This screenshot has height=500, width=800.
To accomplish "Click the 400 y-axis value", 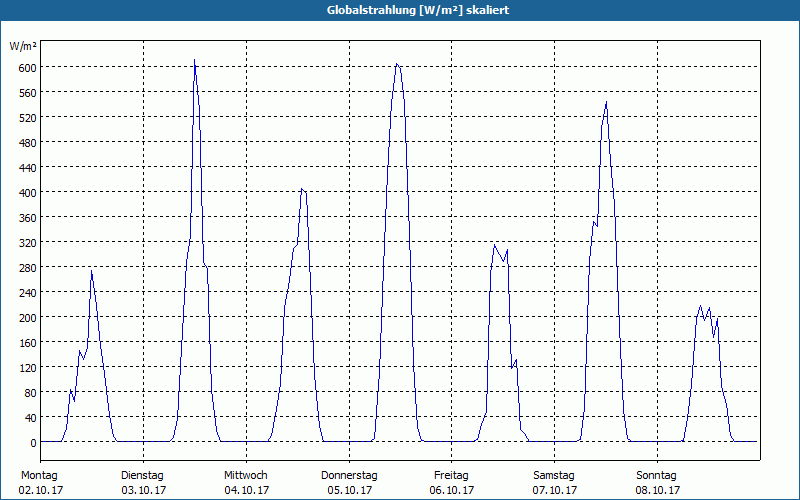I will click(26, 193).
